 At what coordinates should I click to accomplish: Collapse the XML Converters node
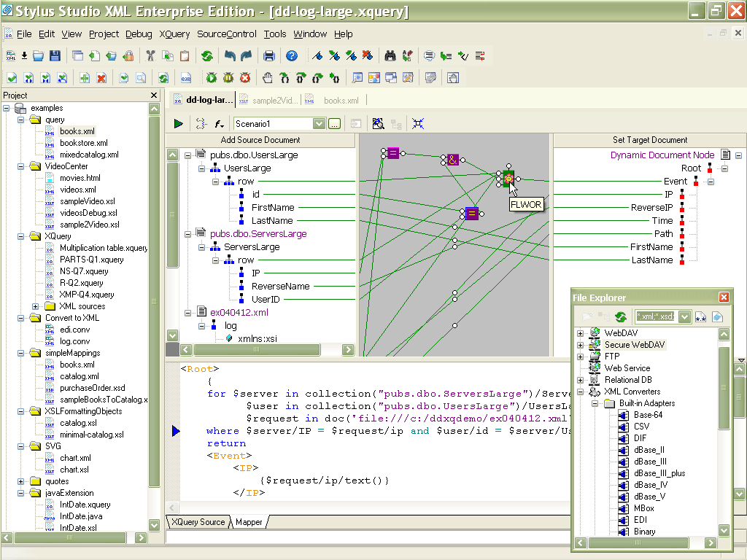(581, 392)
